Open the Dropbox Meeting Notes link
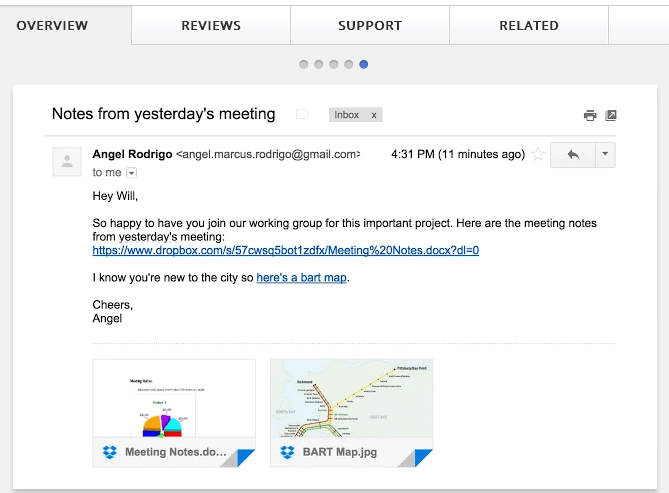 285,250
